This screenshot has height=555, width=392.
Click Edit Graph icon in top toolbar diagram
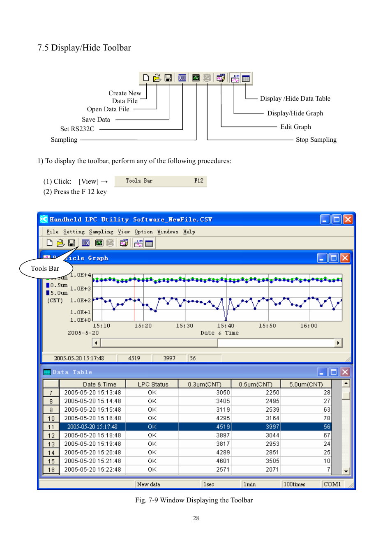[x=221, y=78]
